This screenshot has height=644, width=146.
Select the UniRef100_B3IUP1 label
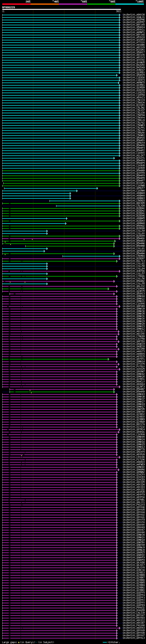(x=134, y=183)
